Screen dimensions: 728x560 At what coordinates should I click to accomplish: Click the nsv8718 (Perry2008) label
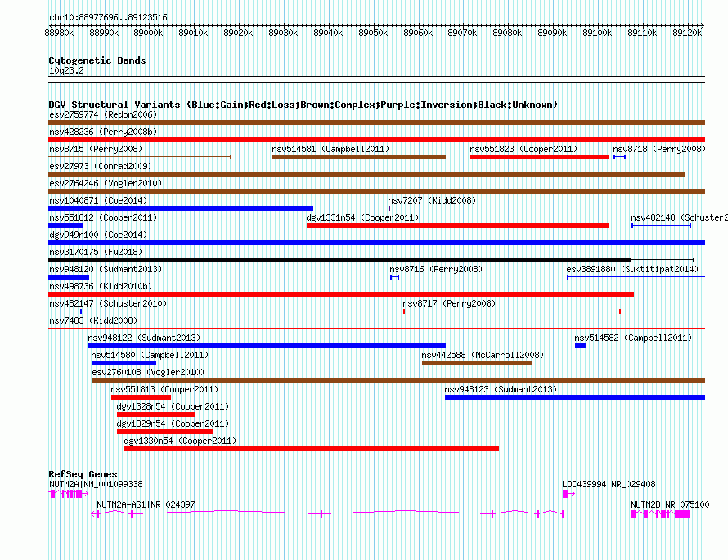659,149
